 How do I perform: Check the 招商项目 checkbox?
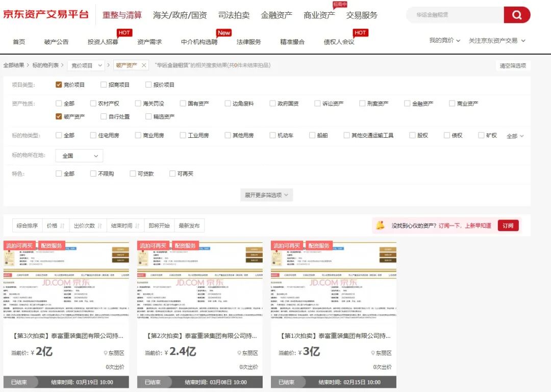click(x=104, y=85)
